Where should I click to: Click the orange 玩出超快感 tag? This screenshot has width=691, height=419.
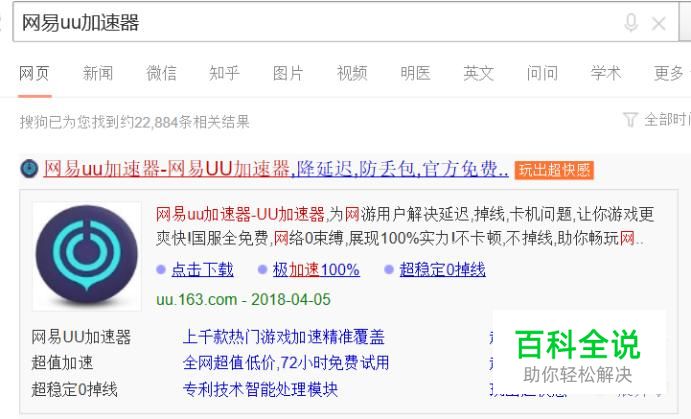(x=554, y=170)
